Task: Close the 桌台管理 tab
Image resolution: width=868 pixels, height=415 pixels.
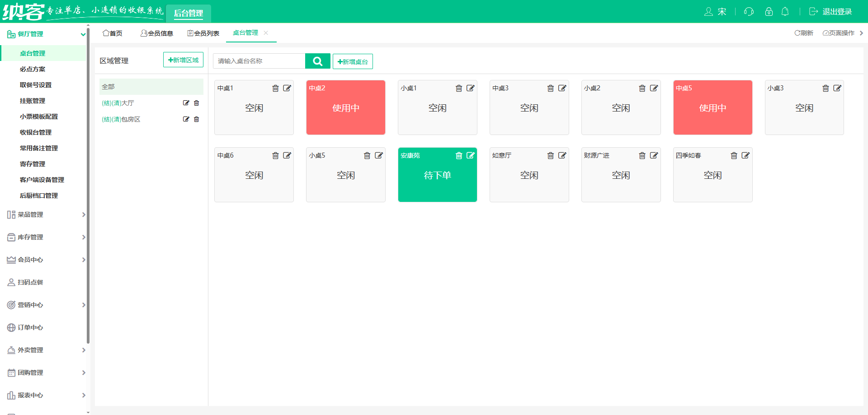Action: coord(266,33)
